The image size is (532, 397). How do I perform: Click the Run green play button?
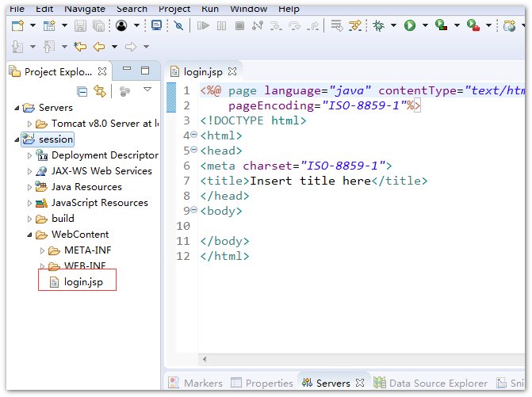tap(410, 25)
